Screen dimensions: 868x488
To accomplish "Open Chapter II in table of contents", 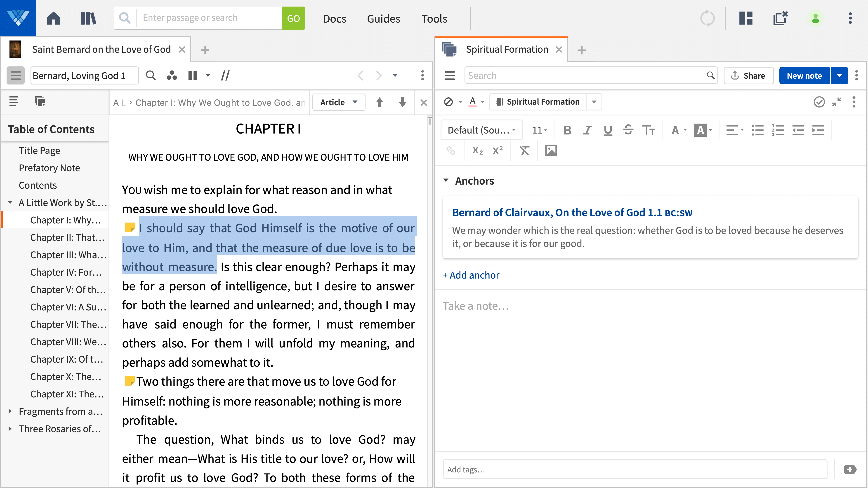I will (x=67, y=237).
